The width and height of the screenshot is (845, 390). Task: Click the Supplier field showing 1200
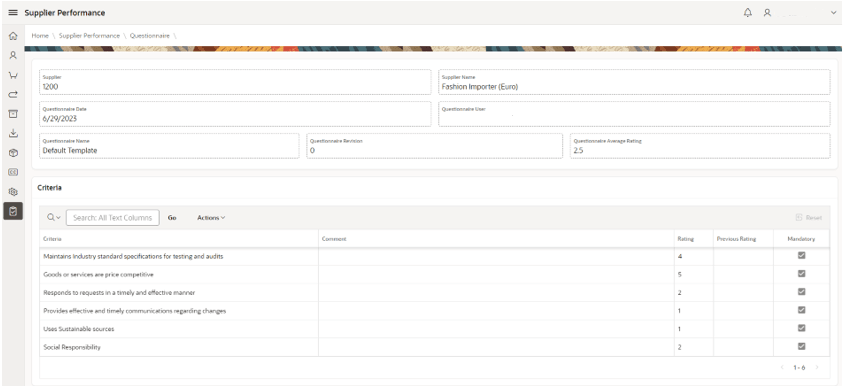click(x=236, y=82)
